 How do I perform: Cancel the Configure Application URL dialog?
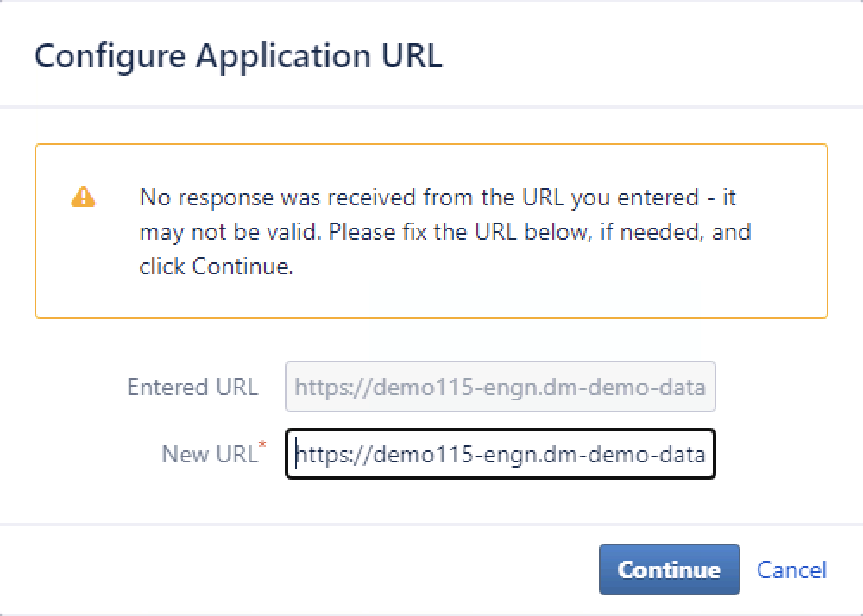pos(791,569)
